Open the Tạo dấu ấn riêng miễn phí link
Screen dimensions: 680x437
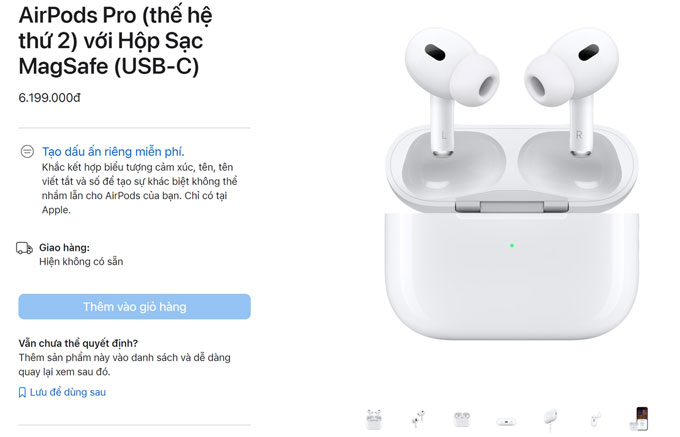point(113,152)
